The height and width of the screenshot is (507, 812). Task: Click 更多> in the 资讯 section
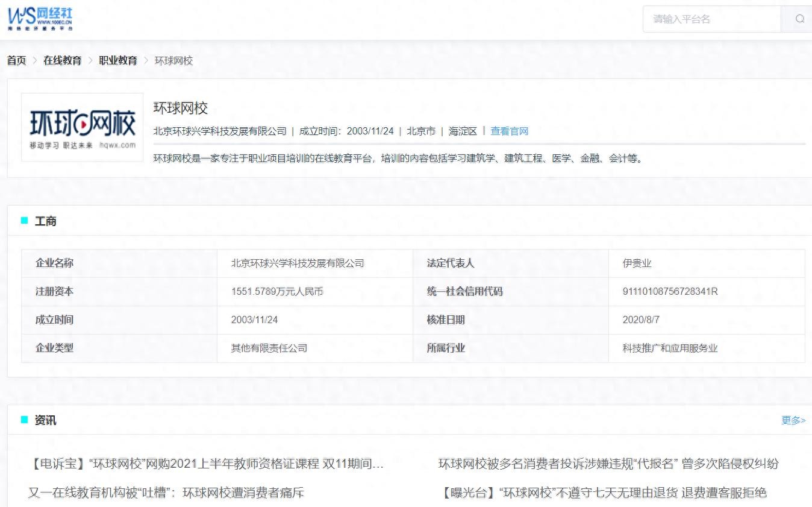(x=793, y=420)
